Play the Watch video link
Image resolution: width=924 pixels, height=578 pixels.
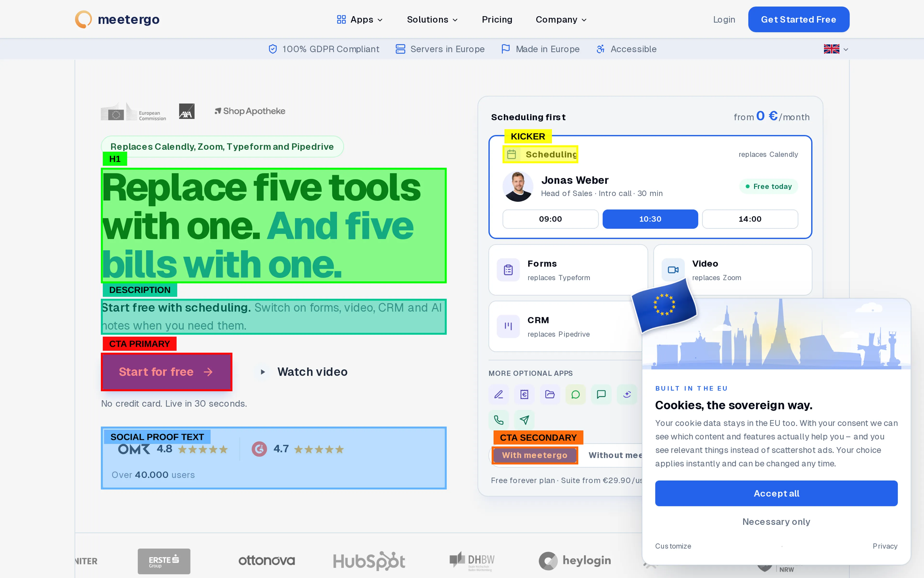[302, 372]
